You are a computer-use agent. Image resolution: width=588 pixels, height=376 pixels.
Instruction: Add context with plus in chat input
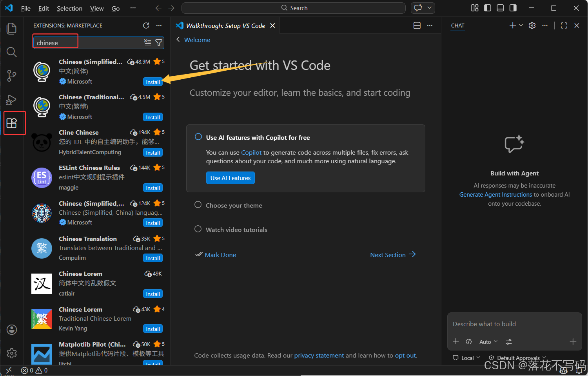(456, 341)
